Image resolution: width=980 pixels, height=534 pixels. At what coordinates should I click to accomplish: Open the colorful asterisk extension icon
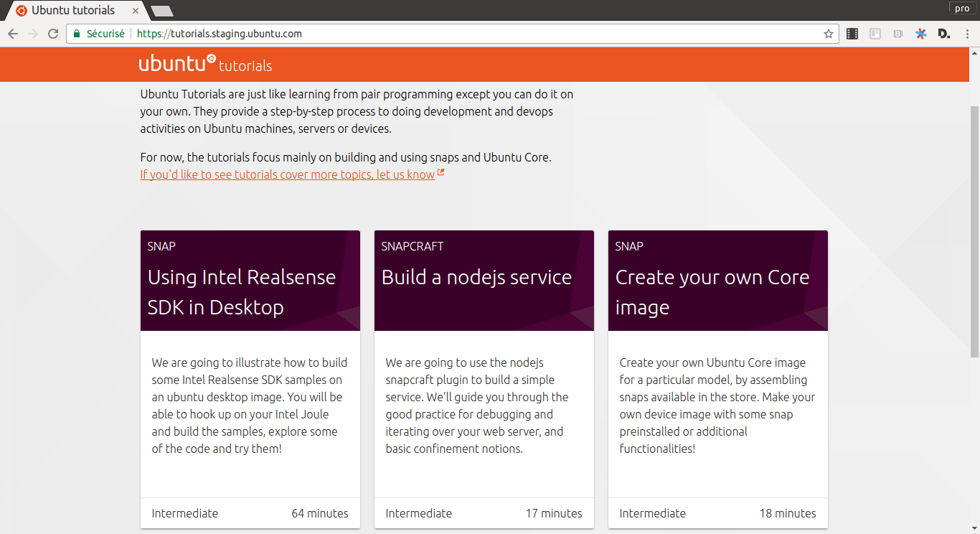[x=921, y=34]
